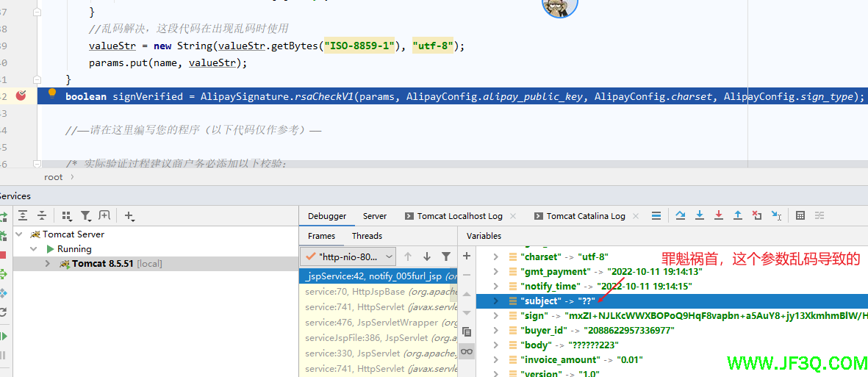Expand the "subject" variable entry

[x=495, y=301]
